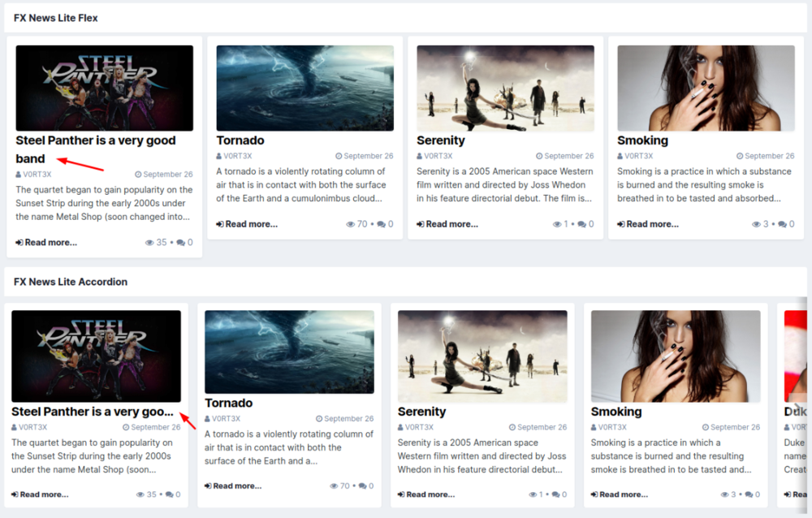Click the author user icon on Flex Serenity card

(420, 156)
